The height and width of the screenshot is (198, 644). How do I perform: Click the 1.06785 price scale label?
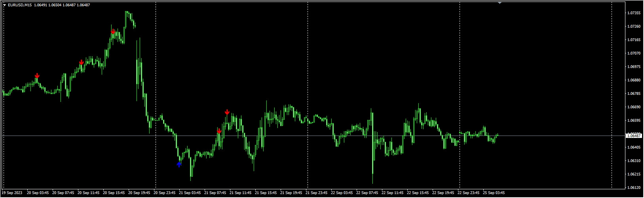[x=634, y=94]
